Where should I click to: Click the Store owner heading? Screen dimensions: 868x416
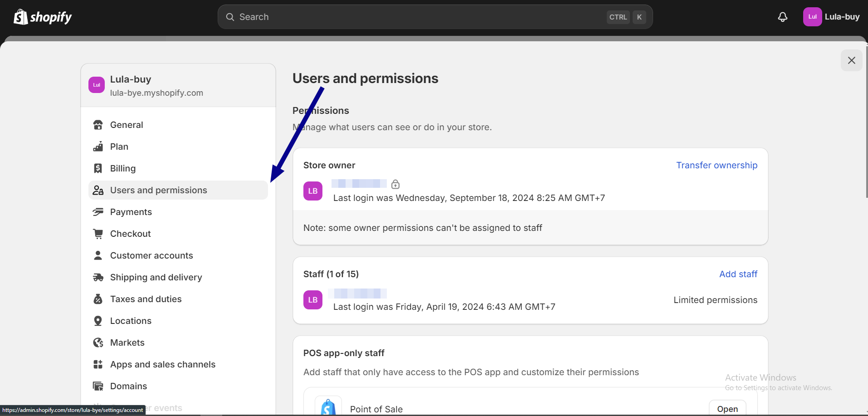[x=329, y=165]
